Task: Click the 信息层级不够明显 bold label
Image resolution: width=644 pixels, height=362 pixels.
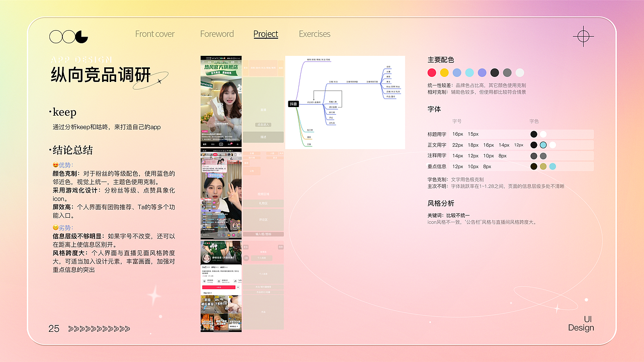Action: point(78,236)
